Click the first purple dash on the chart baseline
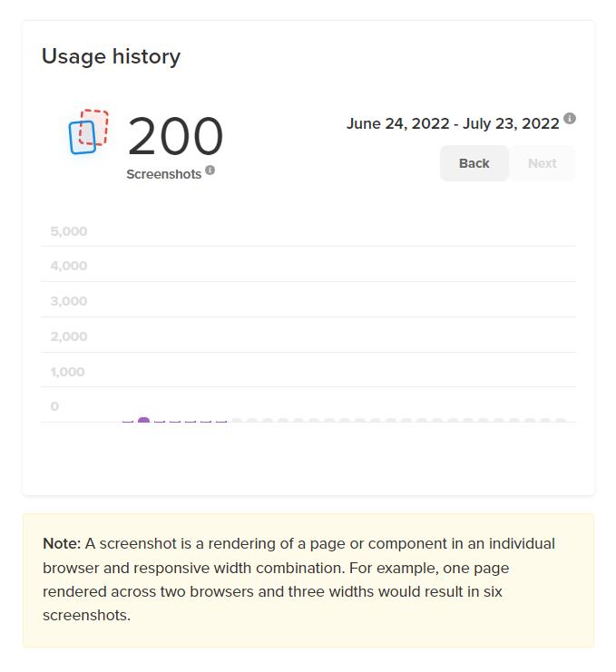 coord(128,422)
